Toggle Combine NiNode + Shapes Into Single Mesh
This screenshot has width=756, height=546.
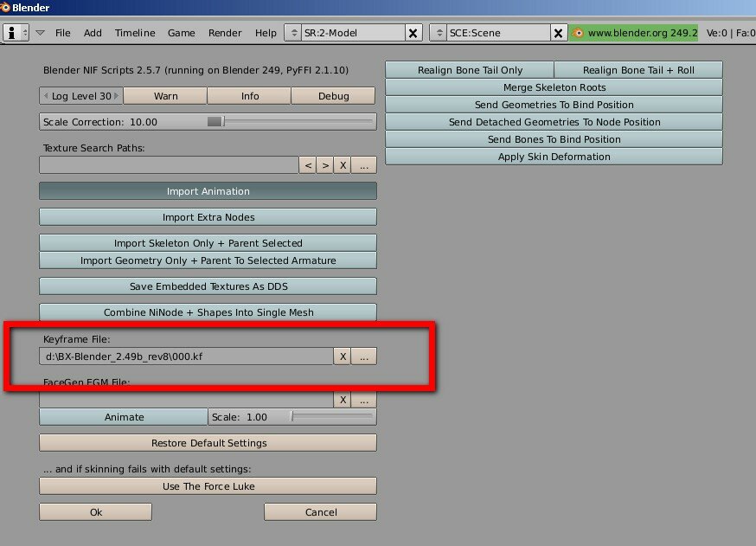[x=208, y=312]
